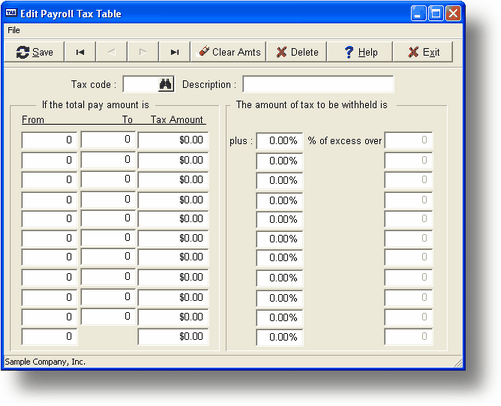The width and height of the screenshot is (501, 406).
Task: Select the first row To field
Action: [108, 139]
